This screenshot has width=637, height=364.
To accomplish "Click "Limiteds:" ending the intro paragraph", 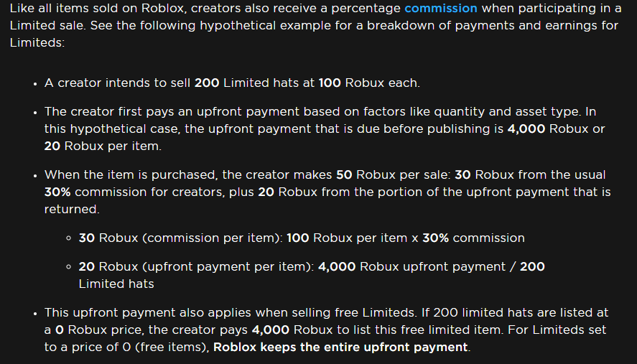I will pyautogui.click(x=37, y=42).
